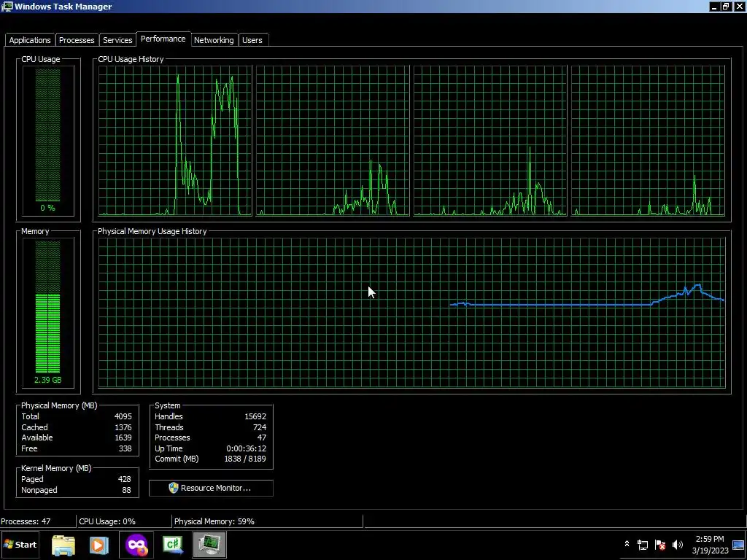Open the clock showing 2:59 PM
The height and width of the screenshot is (560, 747).
tap(710, 539)
